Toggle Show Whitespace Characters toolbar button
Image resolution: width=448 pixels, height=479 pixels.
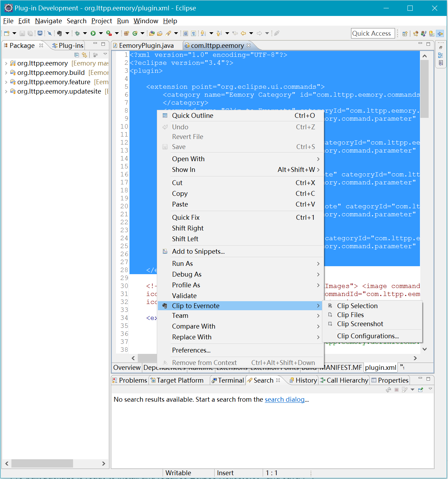click(x=194, y=33)
